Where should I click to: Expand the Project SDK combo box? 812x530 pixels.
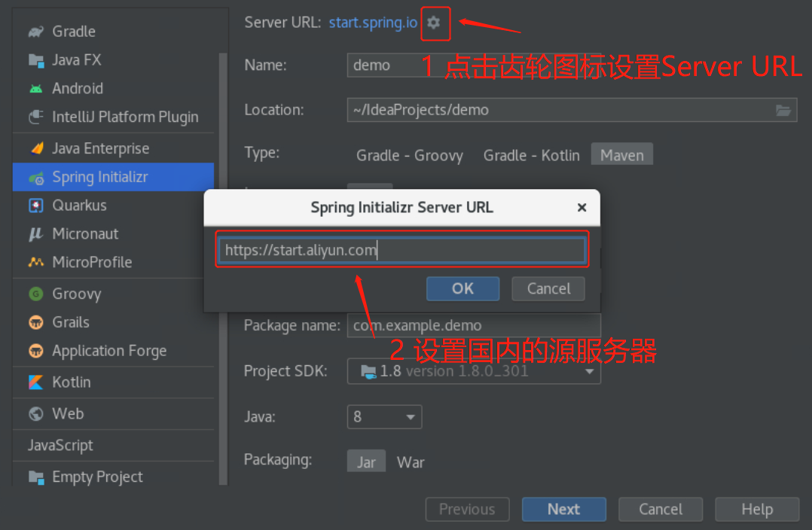(474, 371)
